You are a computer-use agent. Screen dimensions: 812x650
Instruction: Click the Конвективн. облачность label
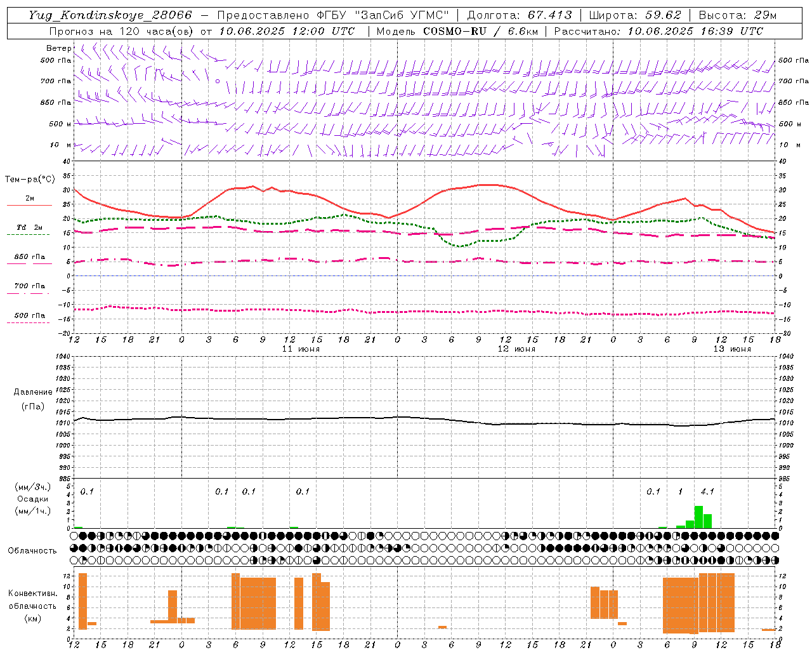(x=33, y=600)
